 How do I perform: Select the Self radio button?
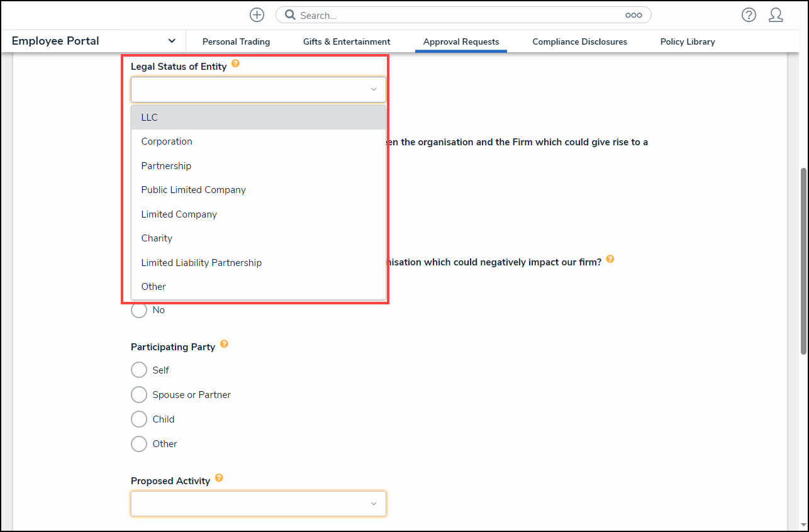[x=139, y=370]
